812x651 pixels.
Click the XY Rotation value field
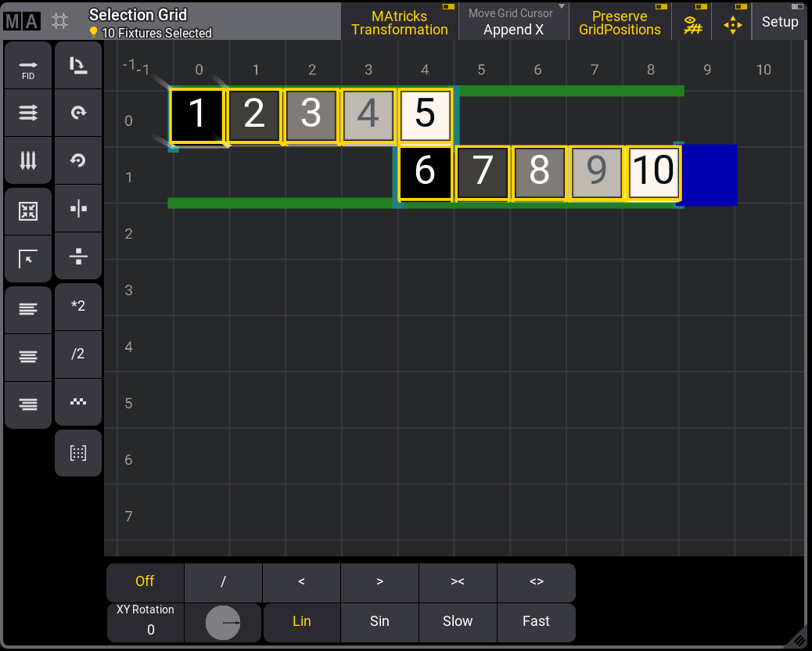(x=146, y=623)
